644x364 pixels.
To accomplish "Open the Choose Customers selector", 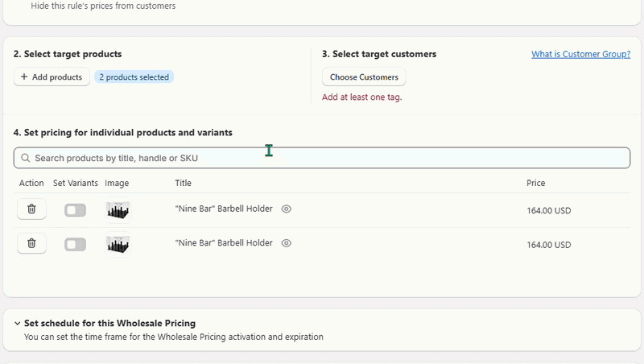I will coord(364,77).
